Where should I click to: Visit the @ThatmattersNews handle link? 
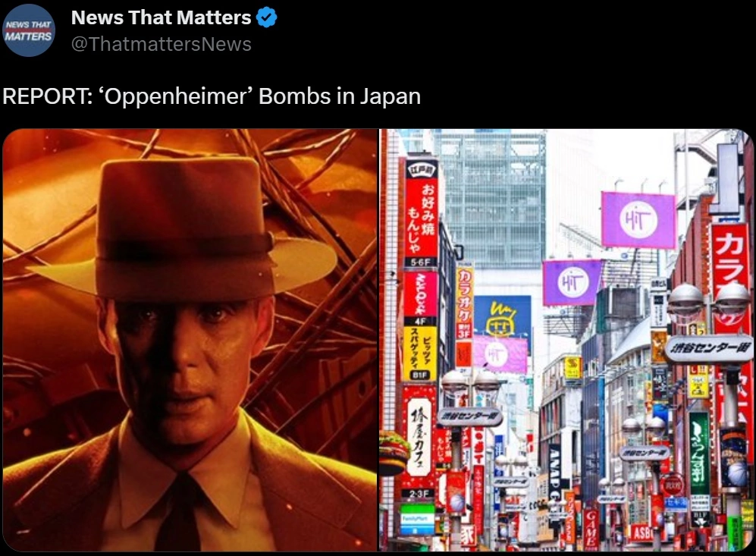click(x=161, y=44)
